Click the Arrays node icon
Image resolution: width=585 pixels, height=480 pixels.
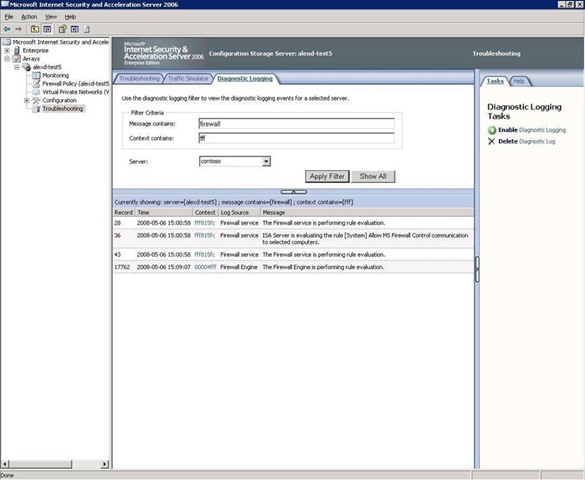(17, 59)
